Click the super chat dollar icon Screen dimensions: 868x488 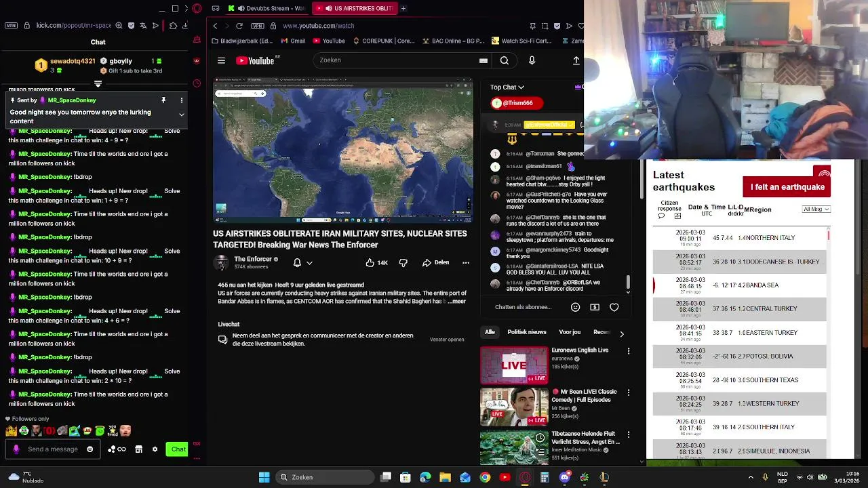click(595, 307)
